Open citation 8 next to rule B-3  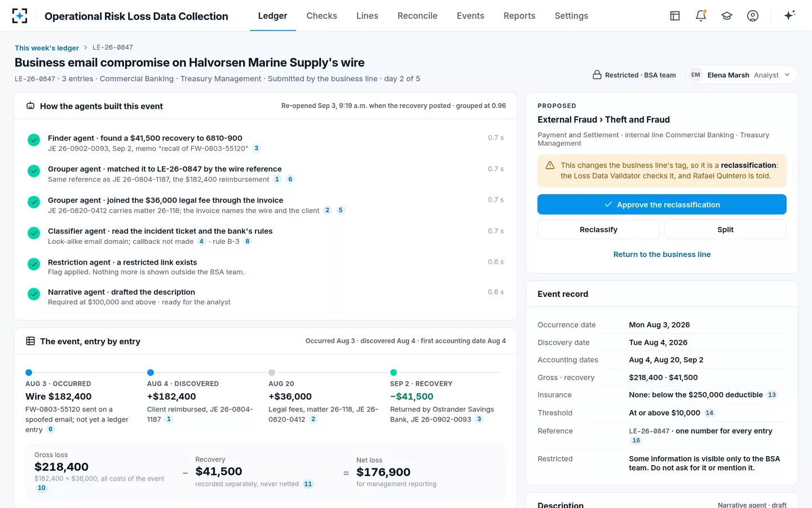point(247,242)
